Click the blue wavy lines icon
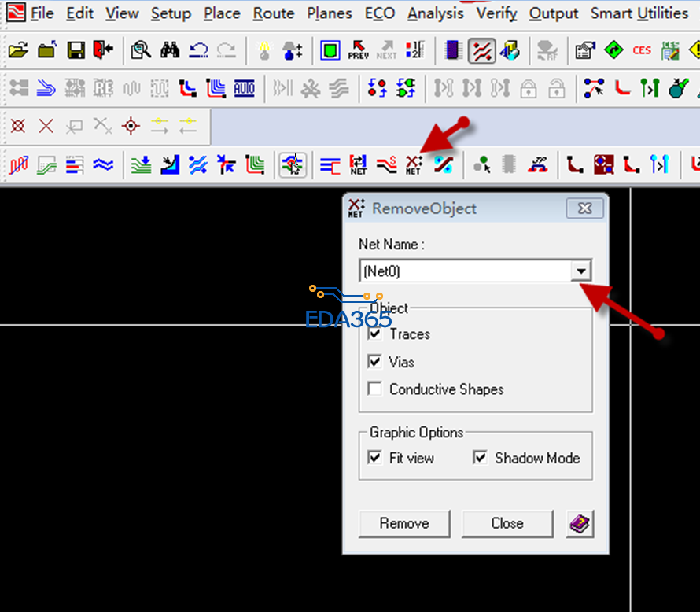The width and height of the screenshot is (700, 612). 103,165
